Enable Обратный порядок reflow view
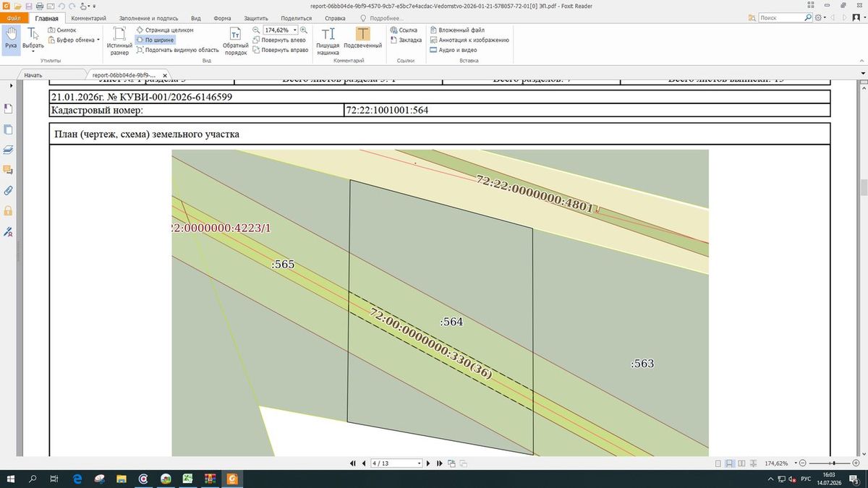The height and width of the screenshot is (488, 868). [x=235, y=41]
